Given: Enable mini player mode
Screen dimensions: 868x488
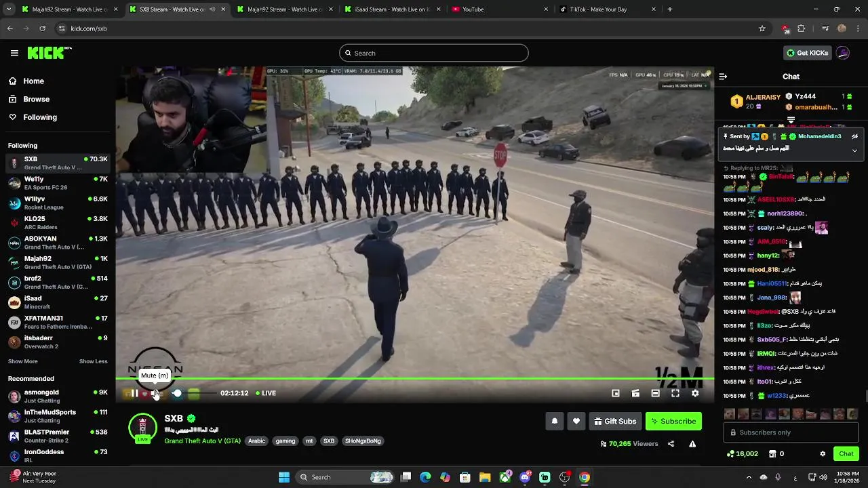Looking at the screenshot, I should click(616, 393).
